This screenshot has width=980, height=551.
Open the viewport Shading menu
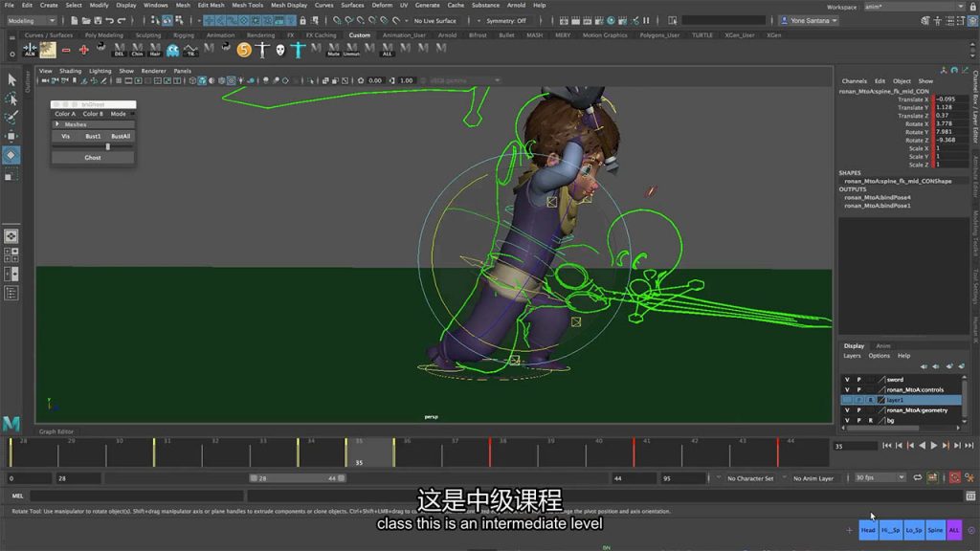[x=70, y=71]
